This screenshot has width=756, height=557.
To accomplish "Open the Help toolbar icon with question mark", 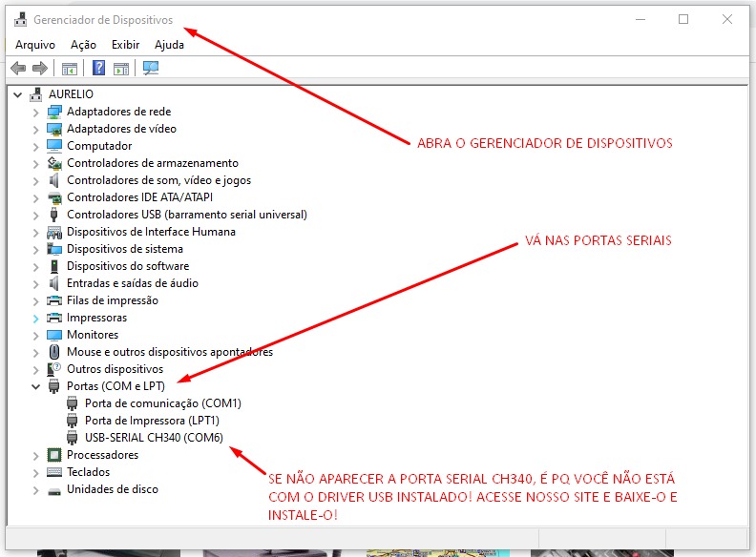I will 99,68.
